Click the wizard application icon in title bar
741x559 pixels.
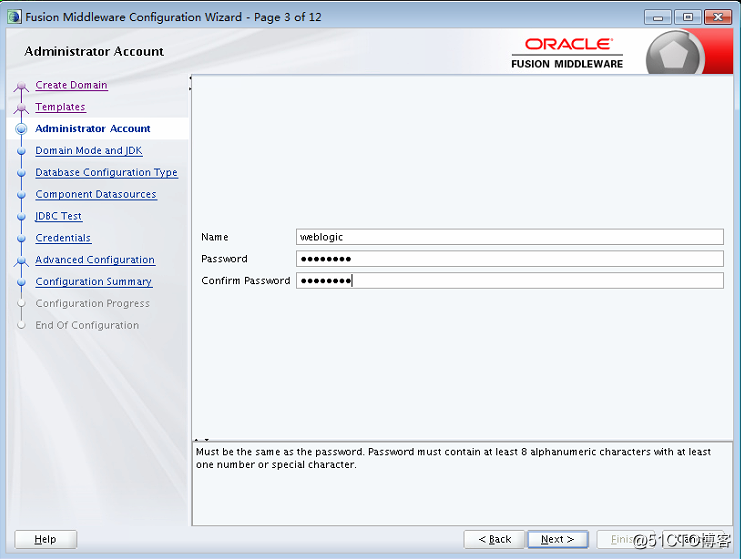click(x=14, y=17)
